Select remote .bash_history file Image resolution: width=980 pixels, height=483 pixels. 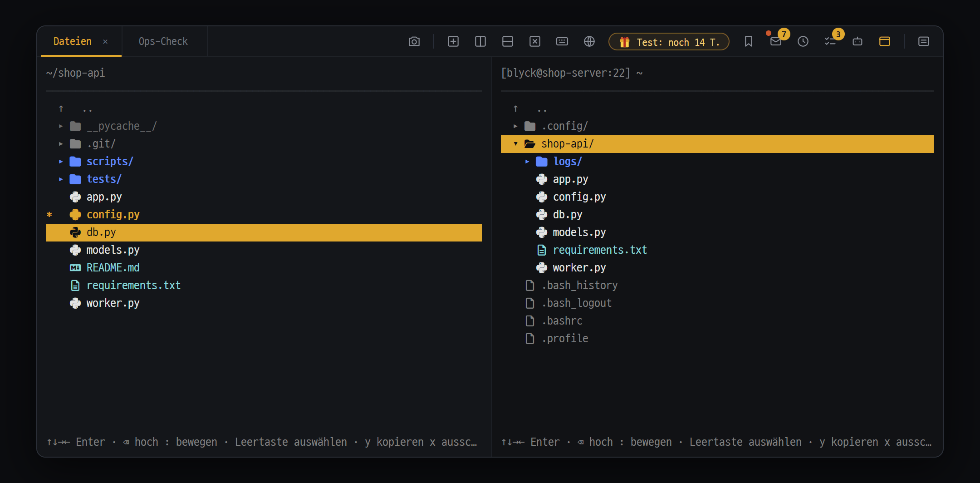coord(717,286)
